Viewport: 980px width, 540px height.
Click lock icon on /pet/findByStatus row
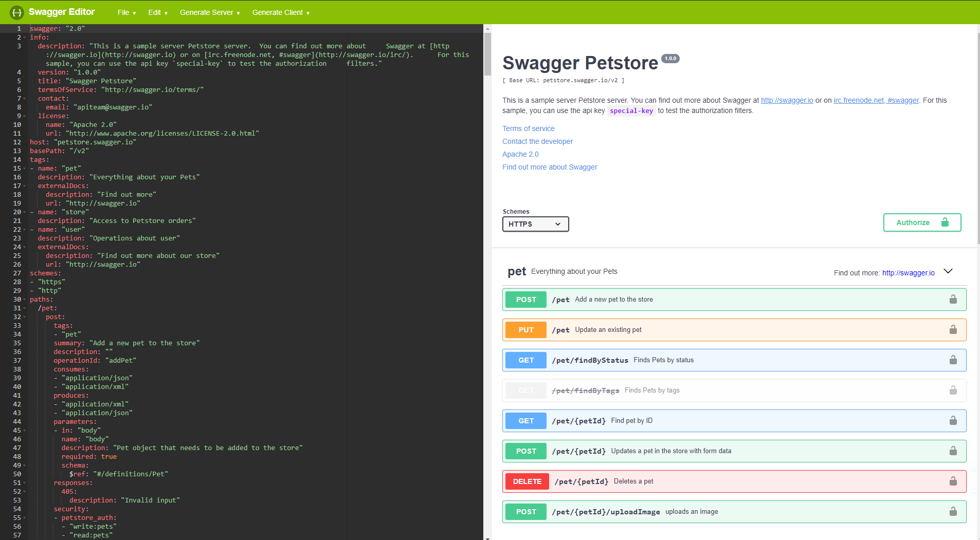(x=953, y=360)
